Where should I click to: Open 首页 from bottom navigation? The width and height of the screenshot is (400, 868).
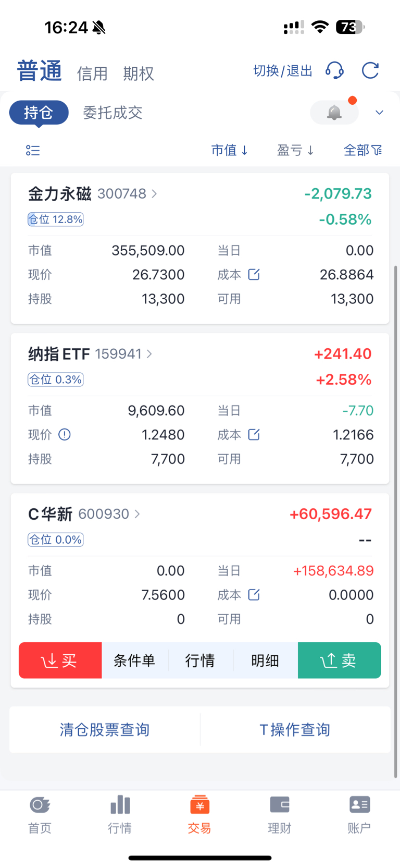(40, 815)
